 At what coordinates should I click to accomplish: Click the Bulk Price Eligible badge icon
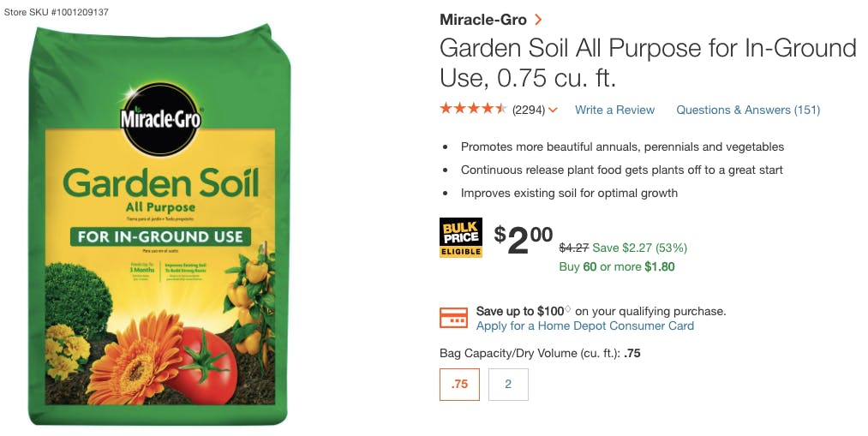461,238
